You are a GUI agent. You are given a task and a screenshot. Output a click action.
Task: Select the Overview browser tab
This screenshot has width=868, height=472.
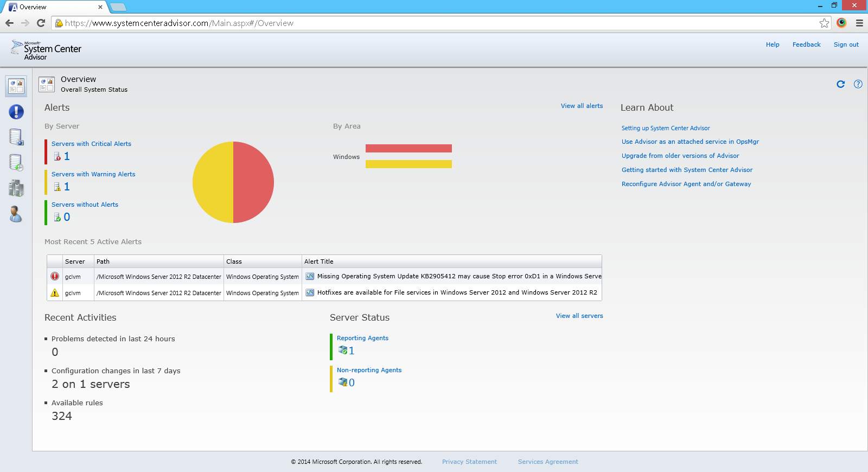pyautogui.click(x=54, y=7)
